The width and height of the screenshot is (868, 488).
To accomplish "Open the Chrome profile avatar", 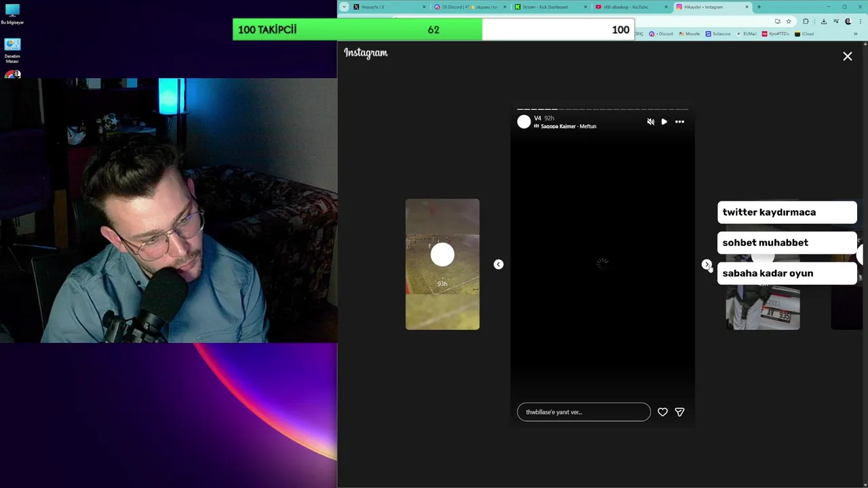I will coord(848,22).
